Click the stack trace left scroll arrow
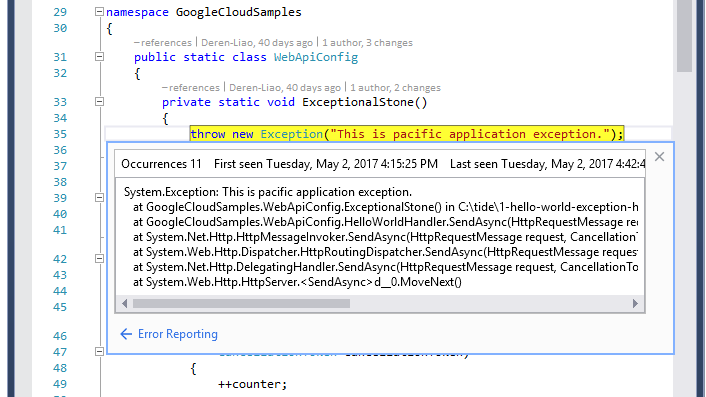 point(125,304)
